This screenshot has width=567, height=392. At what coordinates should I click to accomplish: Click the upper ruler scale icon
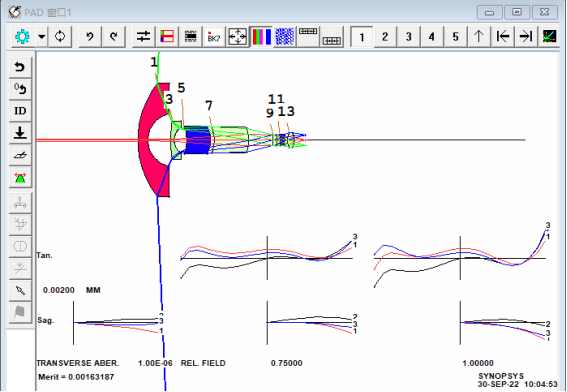pyautogui.click(x=308, y=37)
